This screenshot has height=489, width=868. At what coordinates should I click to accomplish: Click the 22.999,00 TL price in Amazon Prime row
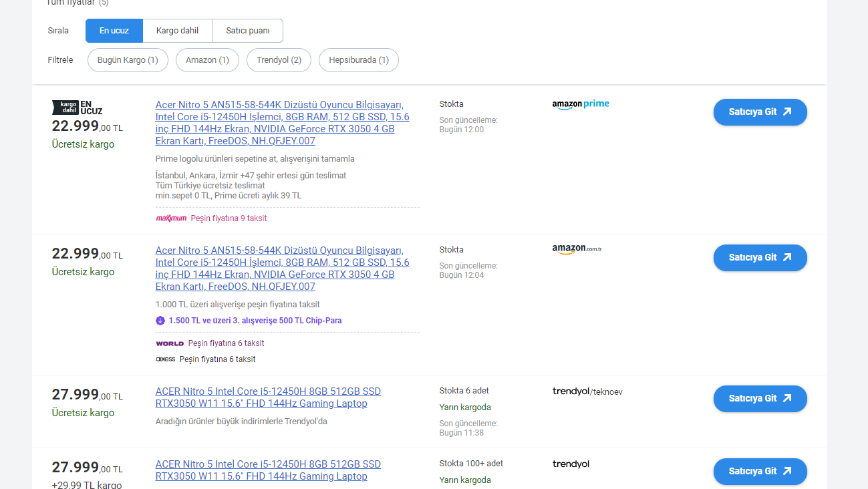(88, 126)
